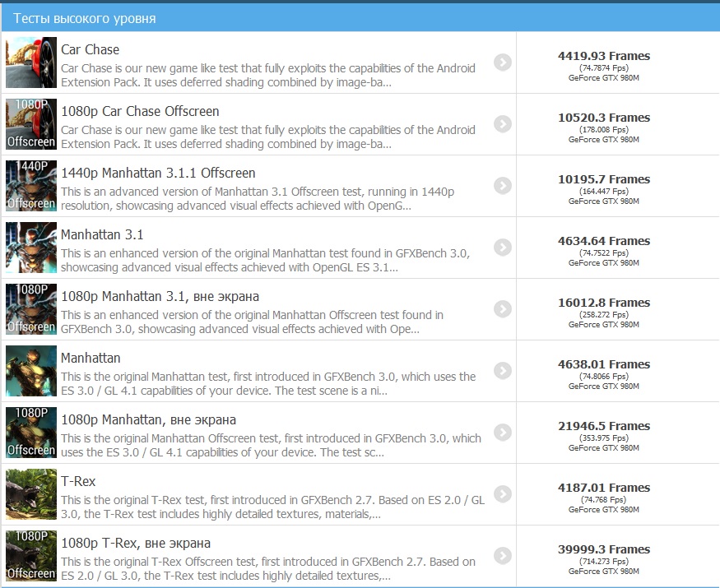The image size is (720, 588).
Task: Select 1080p Manhattan 3.1, вне экрана title
Action: pyautogui.click(x=160, y=297)
